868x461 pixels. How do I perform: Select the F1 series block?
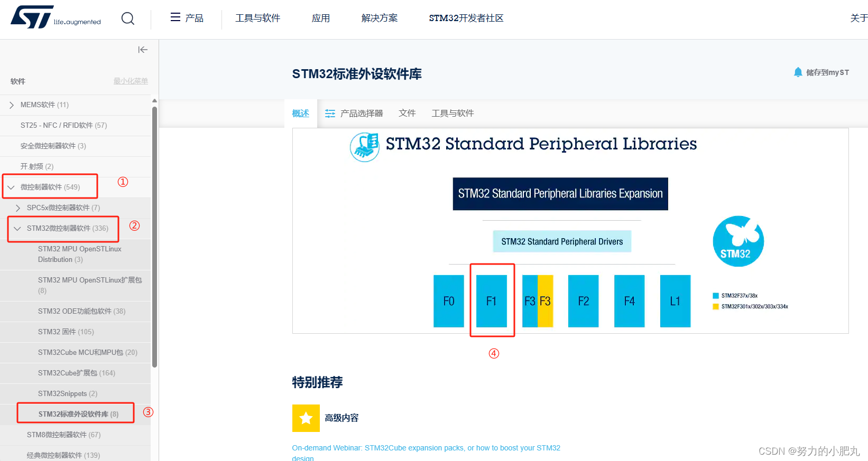click(492, 301)
